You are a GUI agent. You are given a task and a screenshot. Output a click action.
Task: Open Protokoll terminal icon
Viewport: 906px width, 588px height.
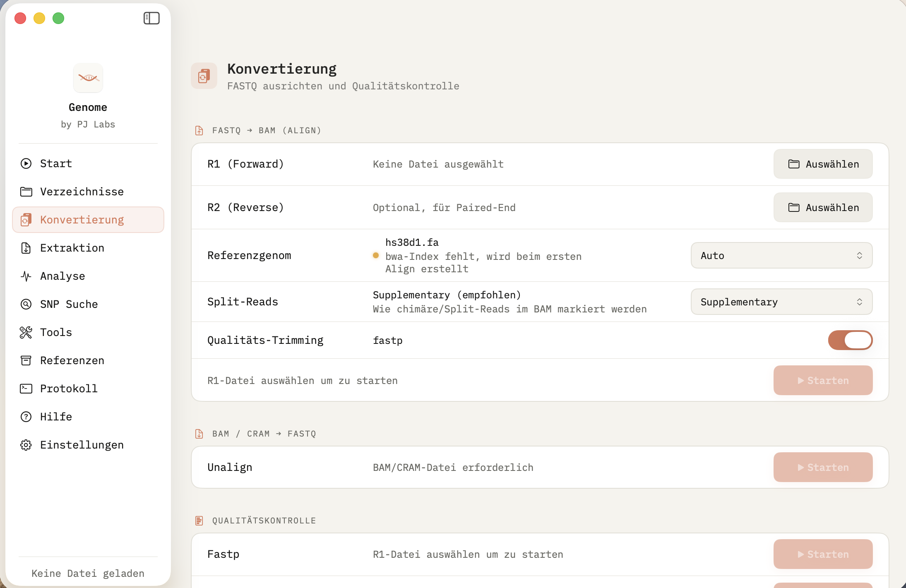pyautogui.click(x=26, y=389)
